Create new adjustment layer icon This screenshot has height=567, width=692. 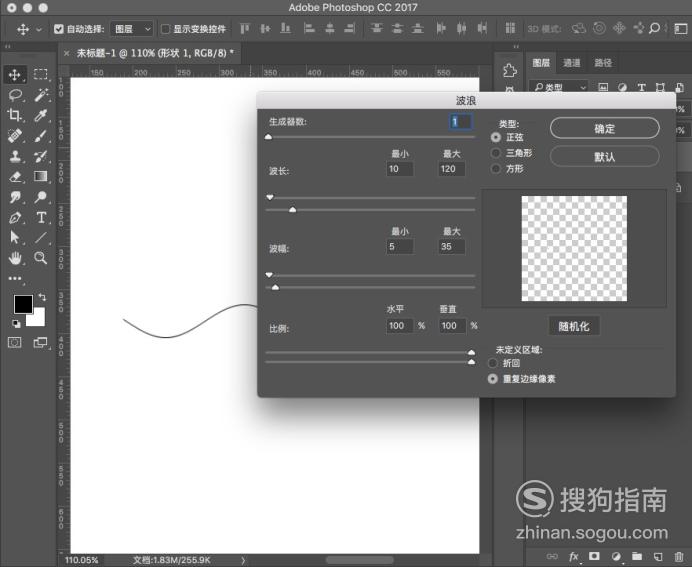pyautogui.click(x=616, y=556)
